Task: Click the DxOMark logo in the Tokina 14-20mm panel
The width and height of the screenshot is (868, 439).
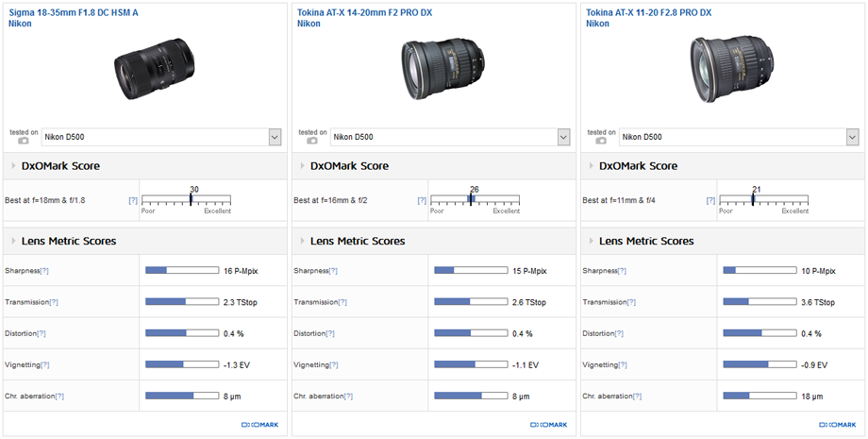Action: (x=549, y=425)
